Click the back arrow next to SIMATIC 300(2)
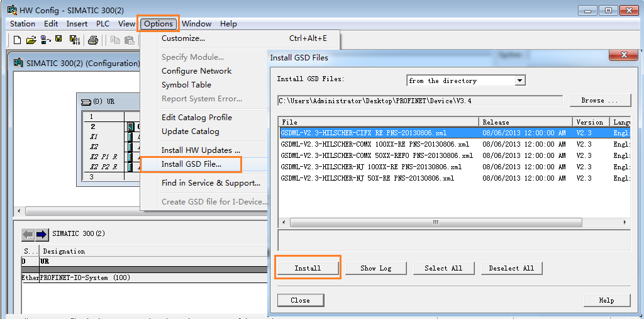Image resolution: width=644 pixels, height=319 pixels. click(28, 234)
